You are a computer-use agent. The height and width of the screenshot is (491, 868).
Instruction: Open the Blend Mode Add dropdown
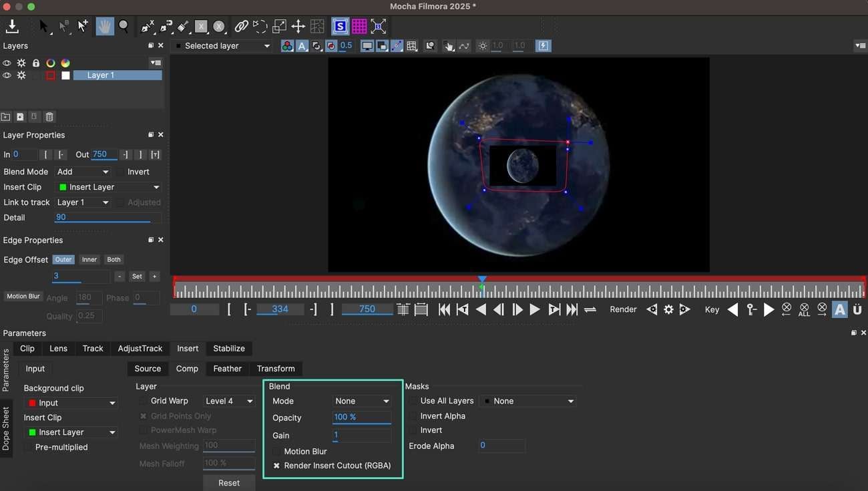coord(83,172)
